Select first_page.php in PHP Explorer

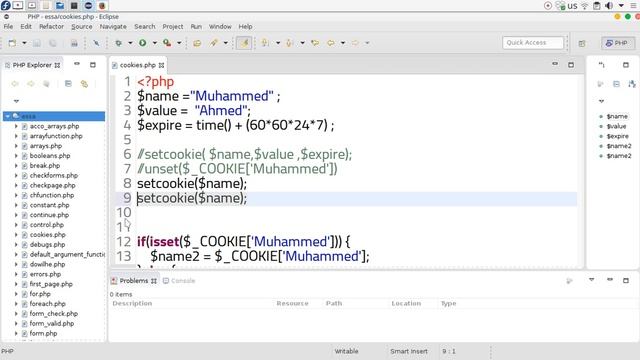tap(51, 284)
